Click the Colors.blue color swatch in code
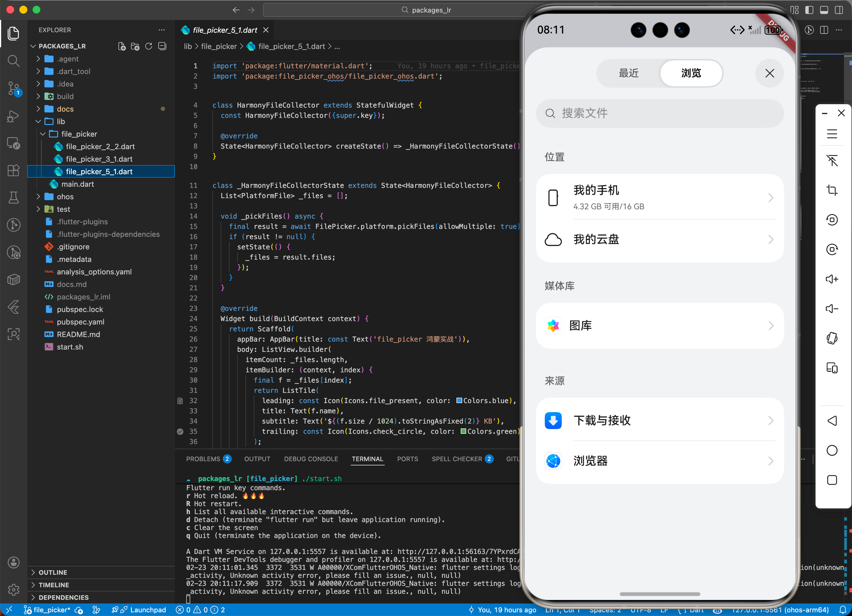The image size is (852, 616). 459,401
